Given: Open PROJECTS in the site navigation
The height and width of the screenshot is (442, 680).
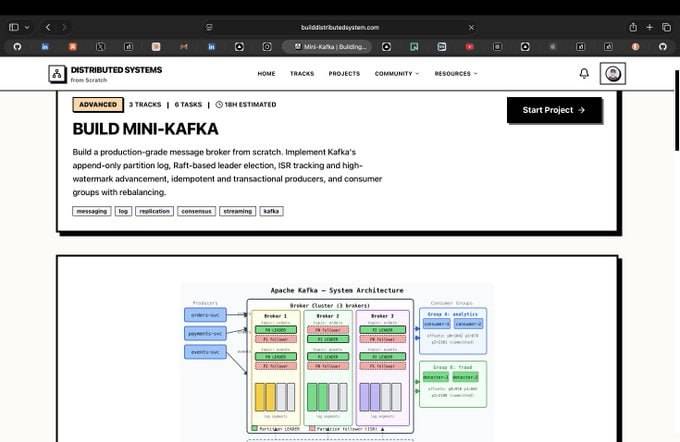Looking at the screenshot, I should [344, 74].
